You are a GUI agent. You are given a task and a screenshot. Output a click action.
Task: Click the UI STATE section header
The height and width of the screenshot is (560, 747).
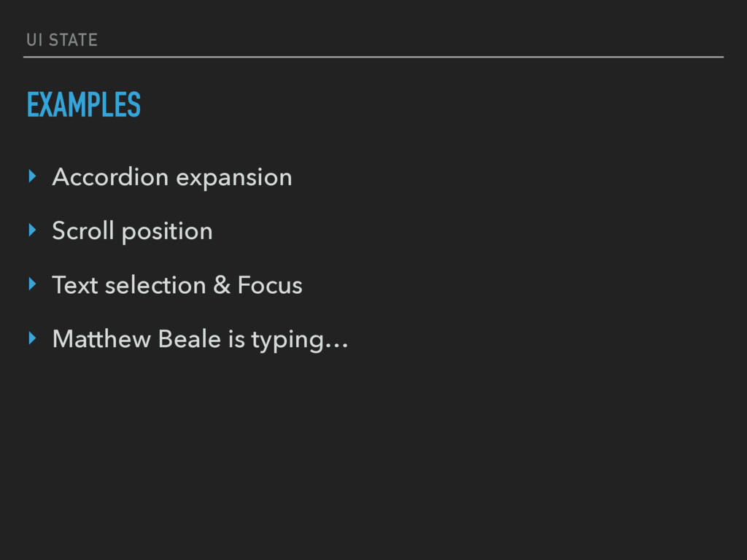[x=62, y=40]
